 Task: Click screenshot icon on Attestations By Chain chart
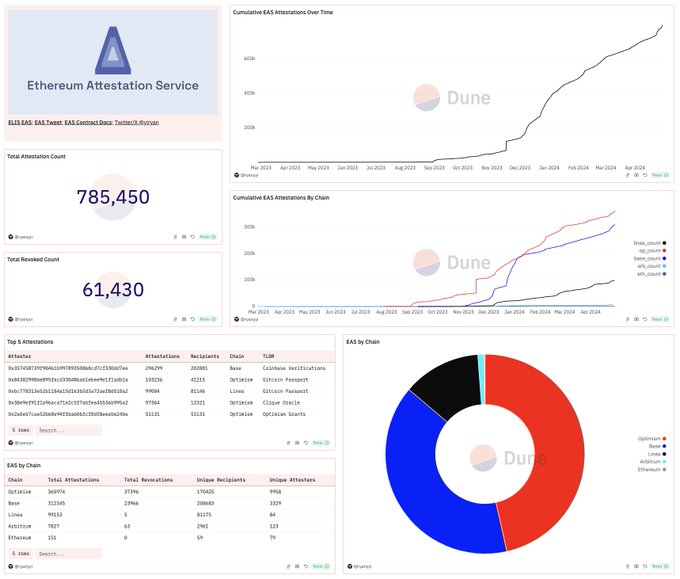click(636, 319)
